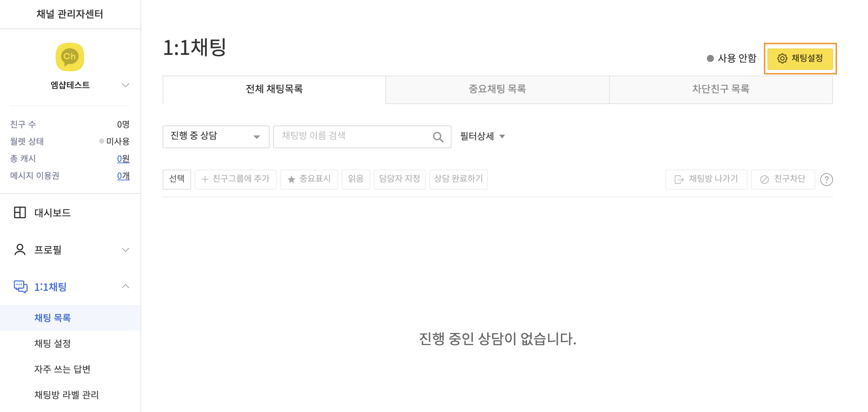Click the 선택 button

[177, 179]
